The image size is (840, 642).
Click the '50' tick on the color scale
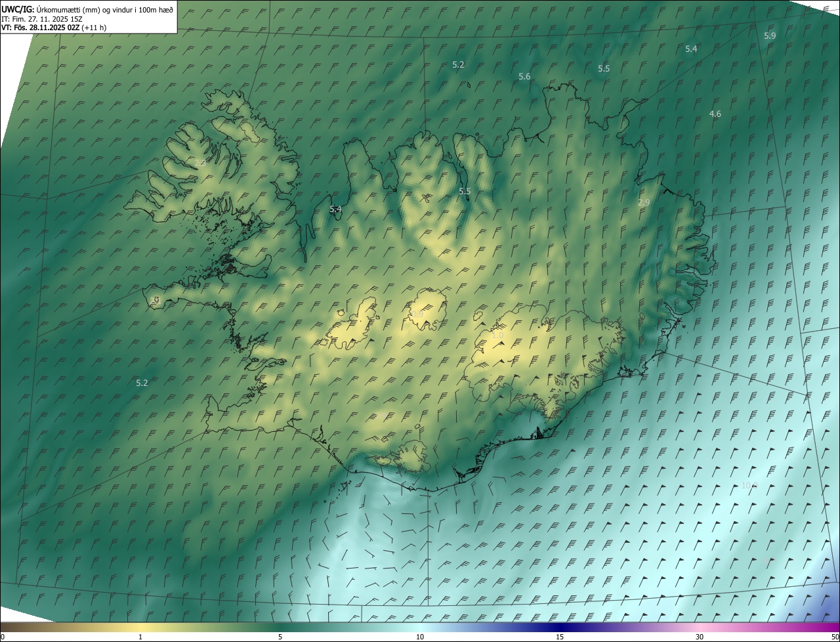pyautogui.click(x=835, y=637)
